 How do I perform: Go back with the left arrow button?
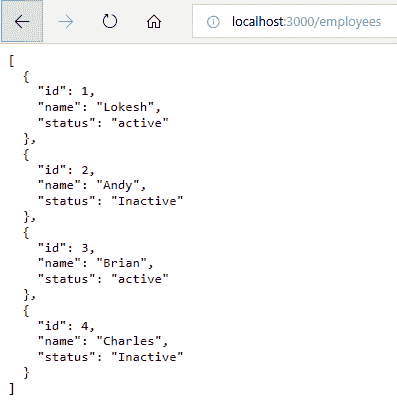point(22,22)
